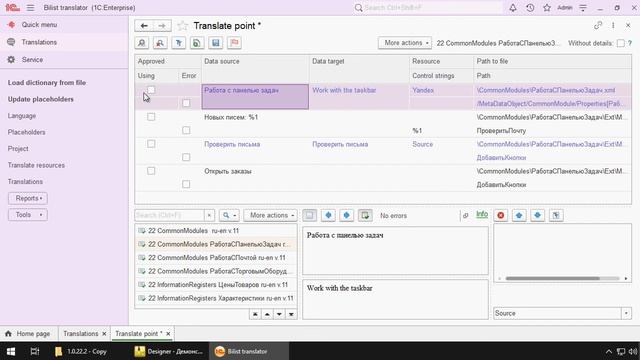
Task: Clear the lower search field with X
Action: click(209, 215)
